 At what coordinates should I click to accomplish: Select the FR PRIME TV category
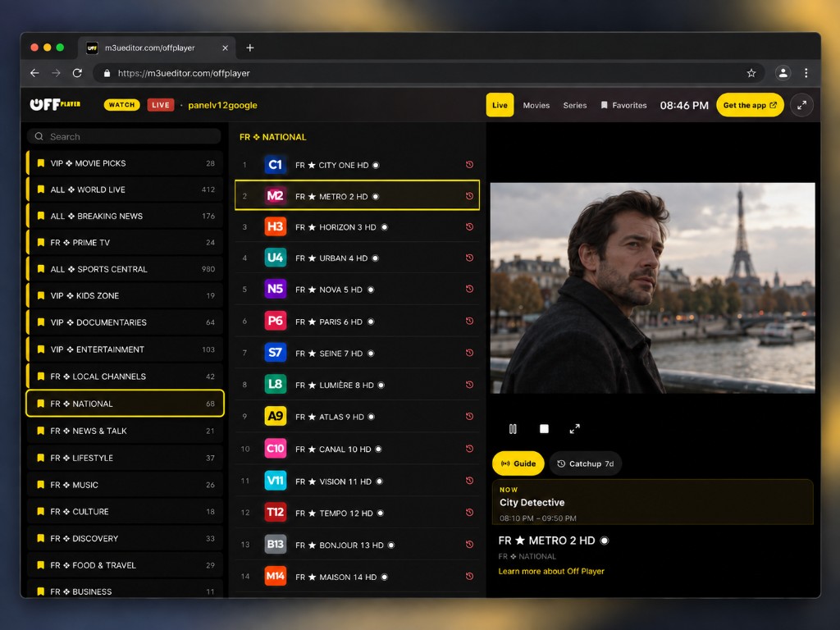125,242
